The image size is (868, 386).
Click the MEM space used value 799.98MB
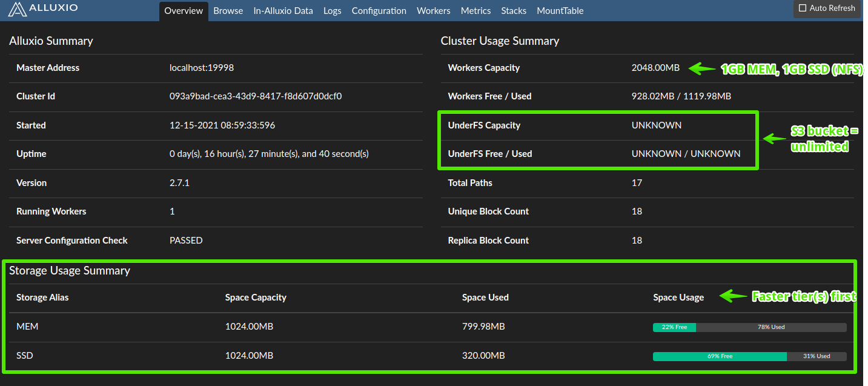click(x=483, y=327)
